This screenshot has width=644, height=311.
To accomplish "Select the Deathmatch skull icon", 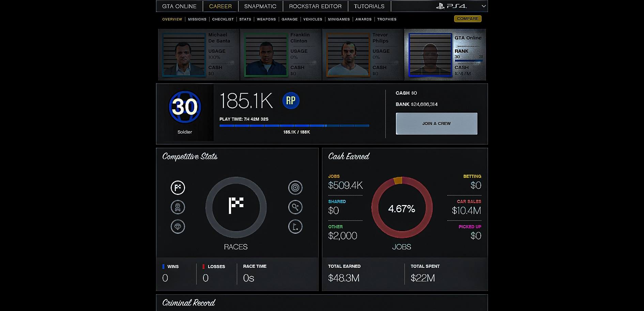I will point(178,207).
